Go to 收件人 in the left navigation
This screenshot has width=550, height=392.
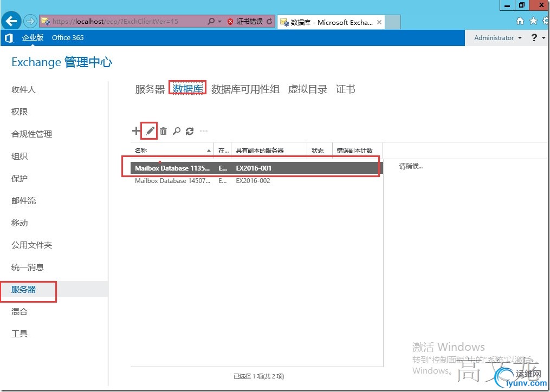(x=23, y=90)
